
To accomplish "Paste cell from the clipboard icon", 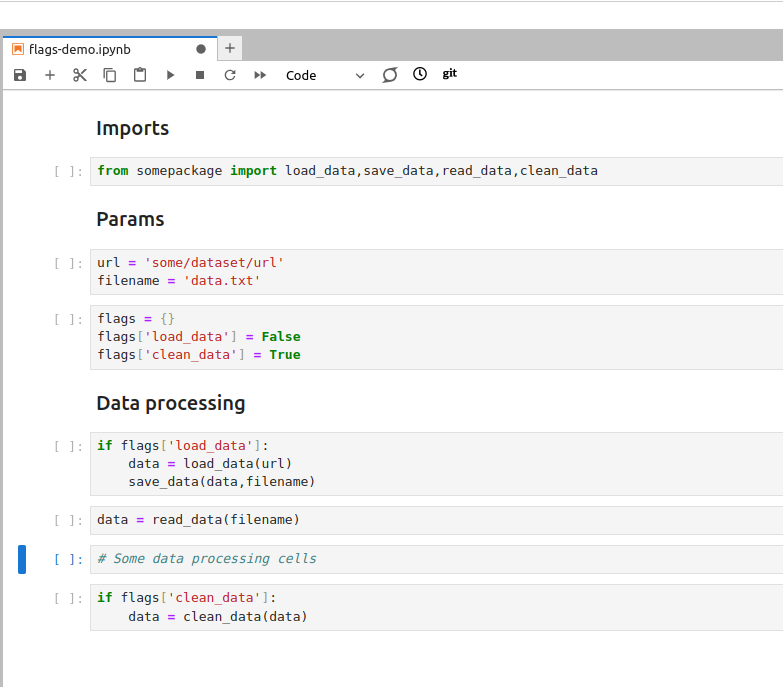I will [140, 75].
